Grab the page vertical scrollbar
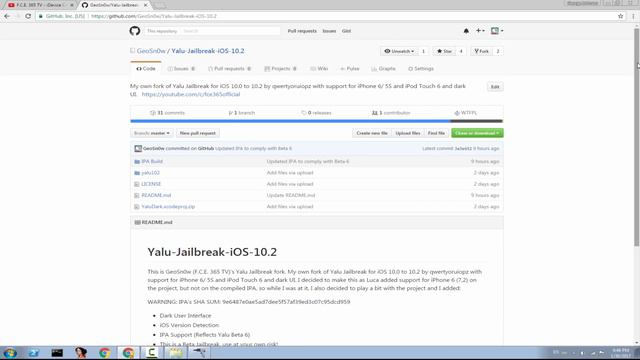640x360 pixels. click(x=636, y=138)
